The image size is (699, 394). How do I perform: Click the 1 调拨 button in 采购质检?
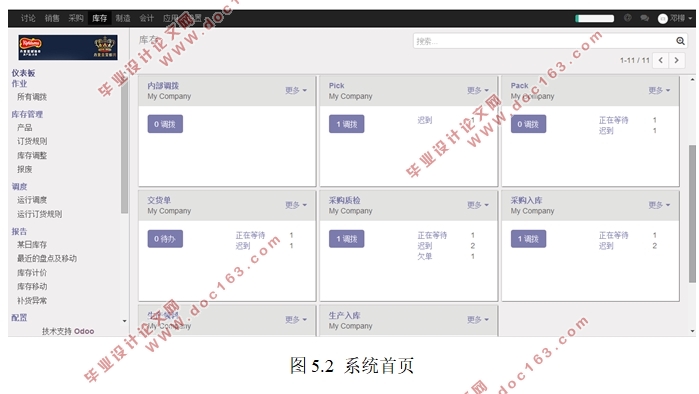click(346, 239)
